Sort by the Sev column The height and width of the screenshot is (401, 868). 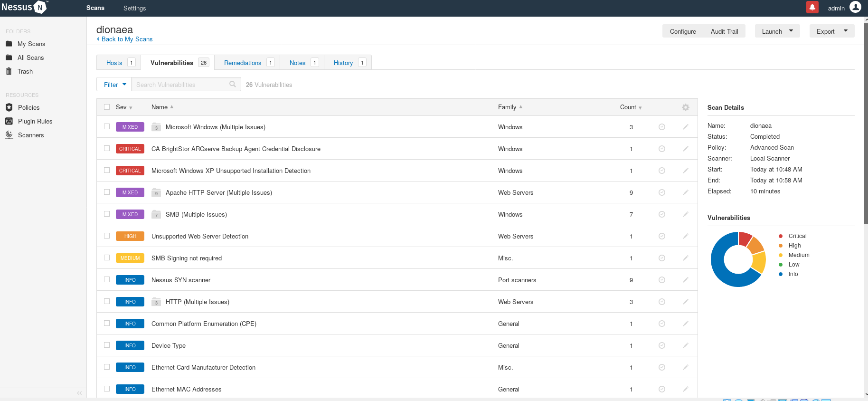pos(124,107)
